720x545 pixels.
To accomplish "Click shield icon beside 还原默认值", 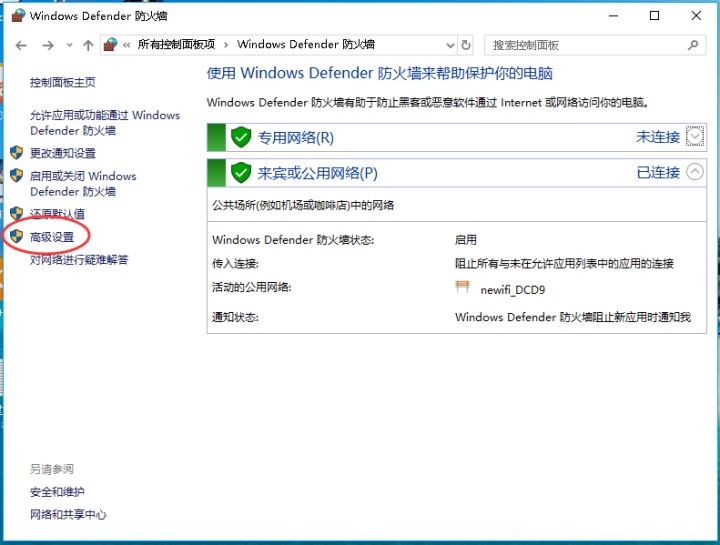I will tap(17, 213).
